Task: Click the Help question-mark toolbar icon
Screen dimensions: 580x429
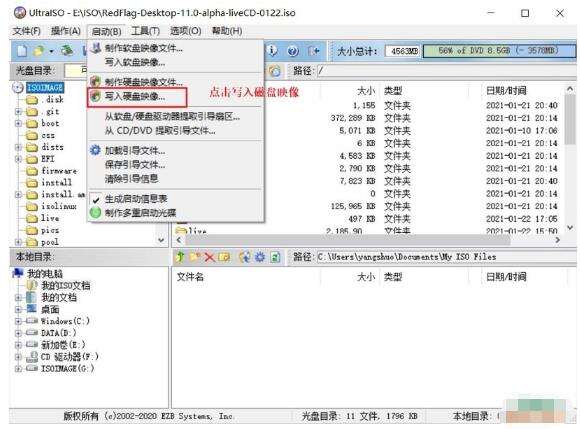Action: point(293,51)
